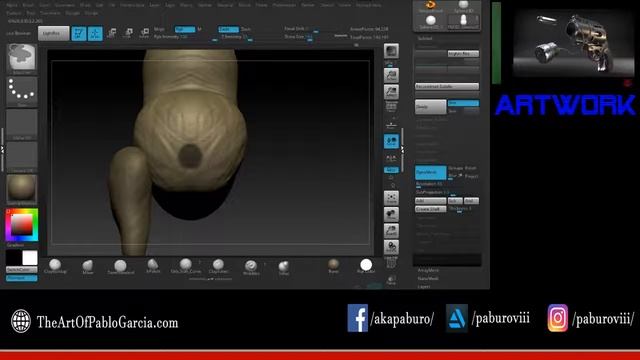
Task: Enable the Rgb color mode button
Action: click(x=184, y=29)
